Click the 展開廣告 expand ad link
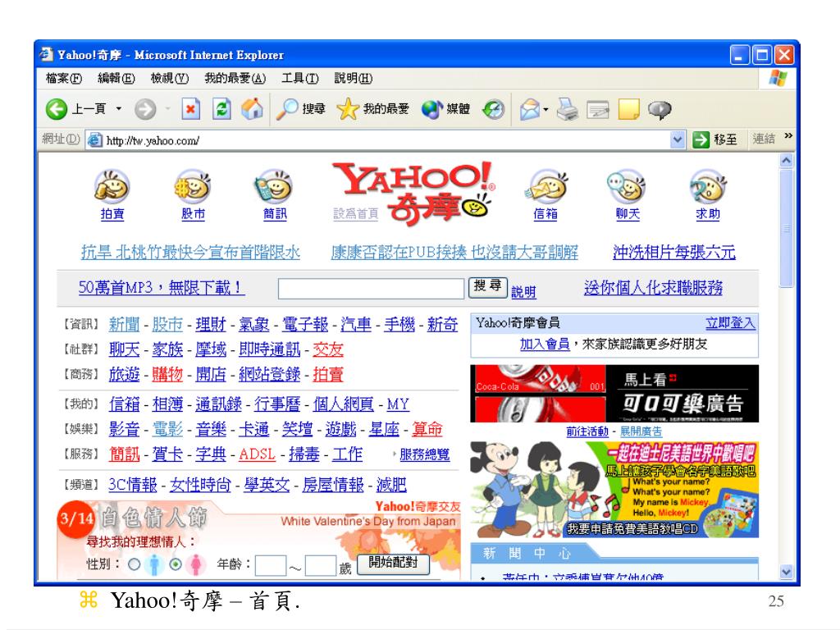The height and width of the screenshot is (630, 840). 641,431
